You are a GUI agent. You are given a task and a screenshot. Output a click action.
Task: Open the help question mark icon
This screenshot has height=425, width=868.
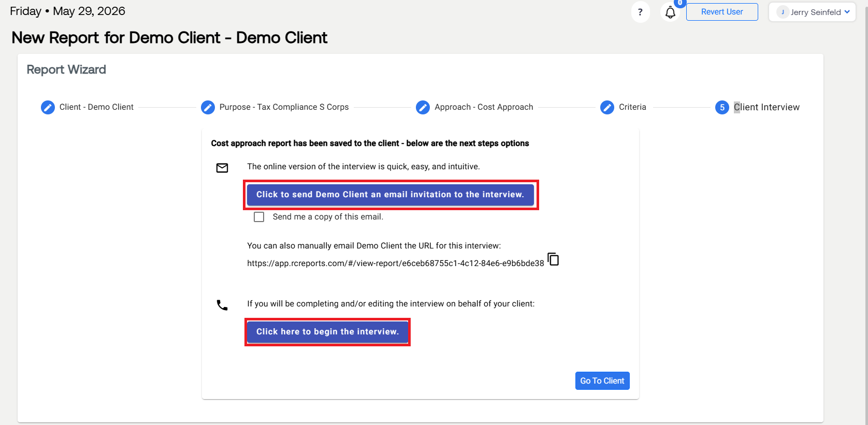point(640,12)
